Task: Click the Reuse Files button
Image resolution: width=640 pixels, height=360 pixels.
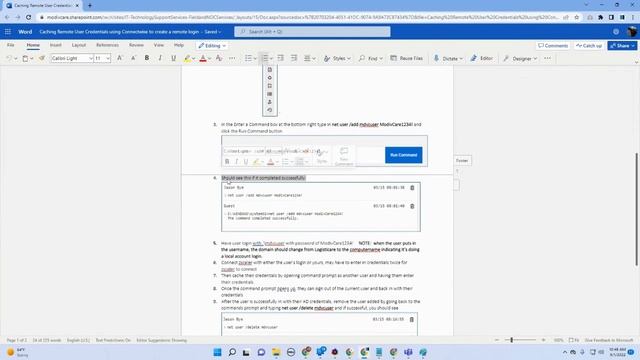Action: click(407, 58)
